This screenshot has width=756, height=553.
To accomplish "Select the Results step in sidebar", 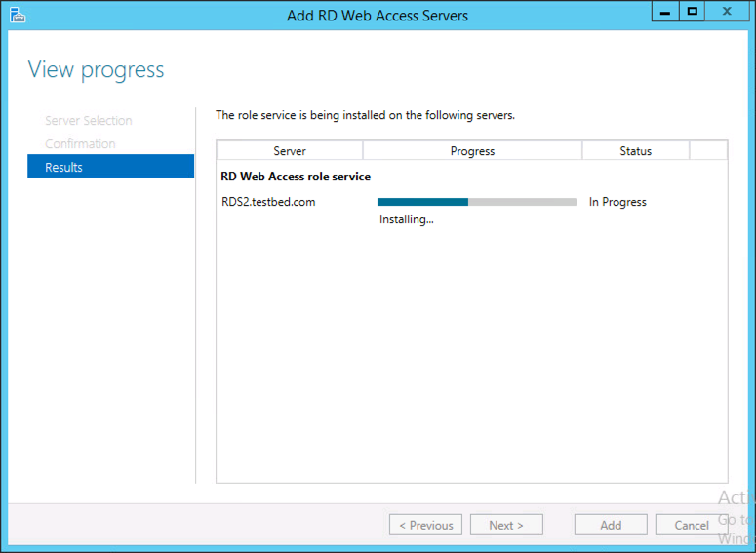I will [111, 167].
